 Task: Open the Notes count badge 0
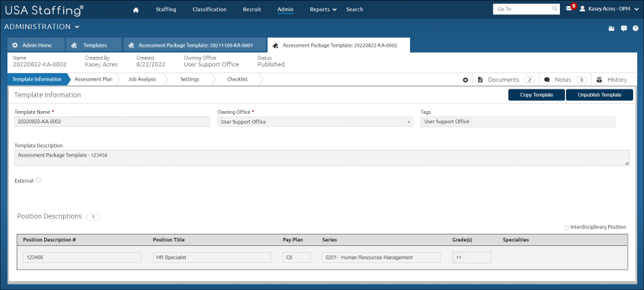click(582, 80)
